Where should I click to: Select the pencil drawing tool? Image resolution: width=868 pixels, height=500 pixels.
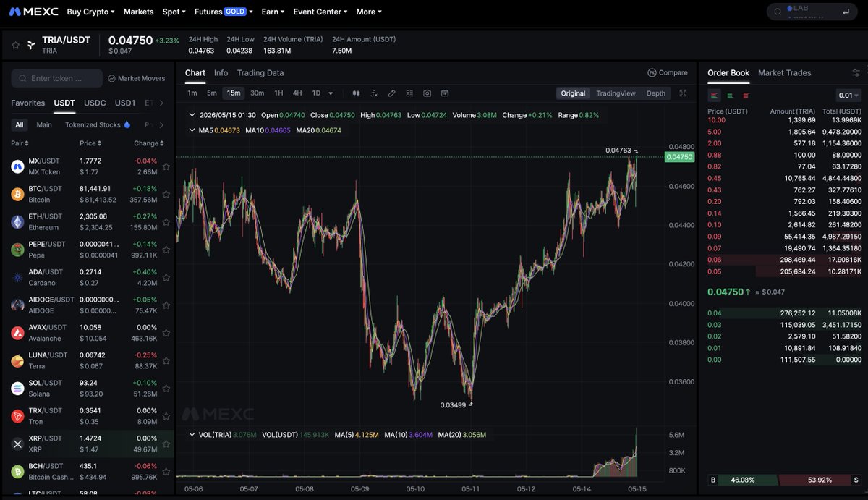[x=392, y=93]
